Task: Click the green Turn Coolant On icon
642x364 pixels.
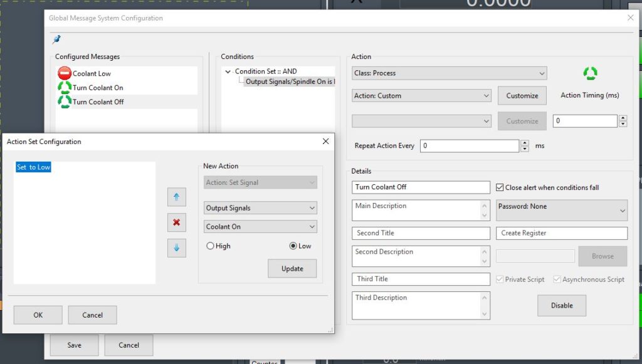Action: click(64, 88)
